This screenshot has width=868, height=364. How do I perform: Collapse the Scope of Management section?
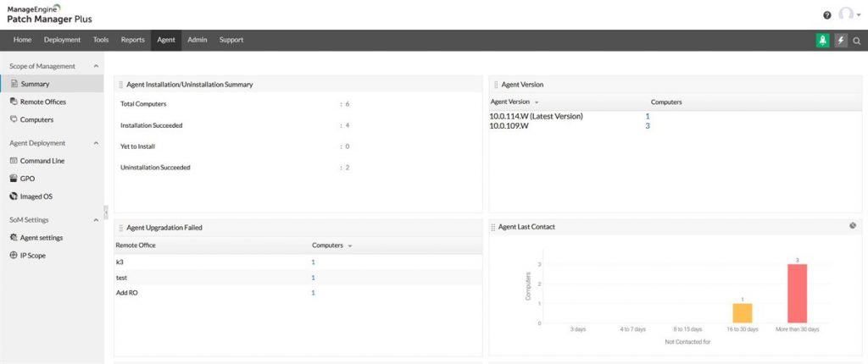[x=96, y=66]
